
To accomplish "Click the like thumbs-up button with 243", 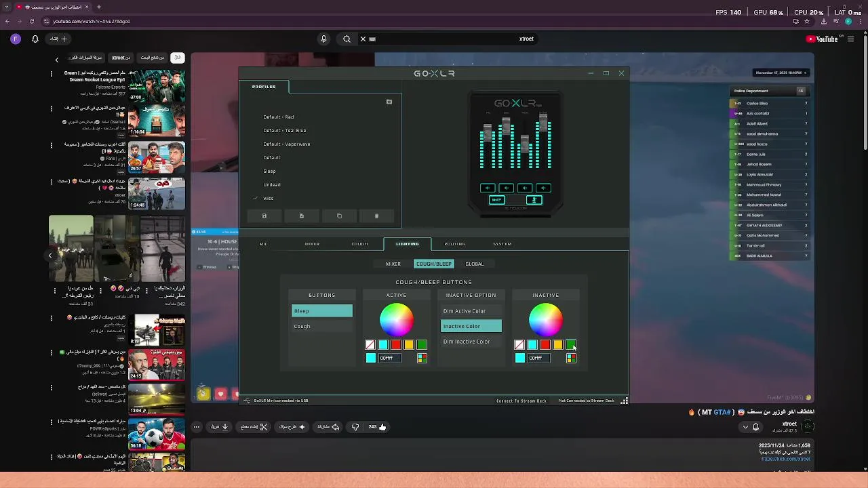I will click(x=377, y=427).
